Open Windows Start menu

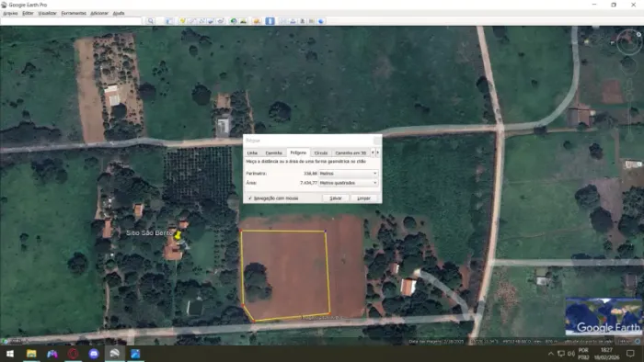coord(10,354)
